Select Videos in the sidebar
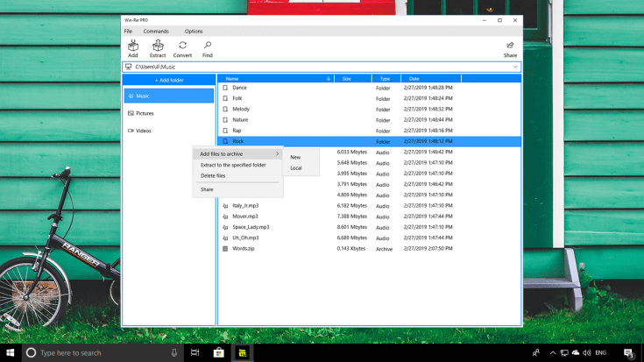This screenshot has width=644, height=362. [x=143, y=131]
